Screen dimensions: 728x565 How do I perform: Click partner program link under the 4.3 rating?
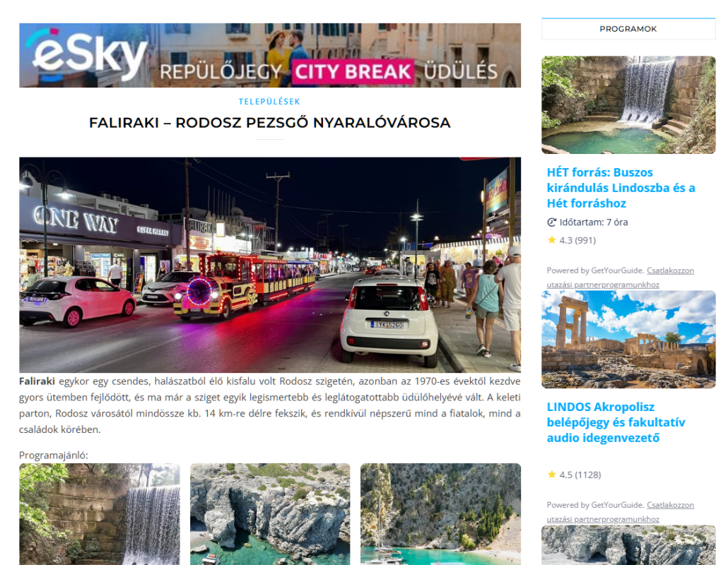click(x=670, y=270)
